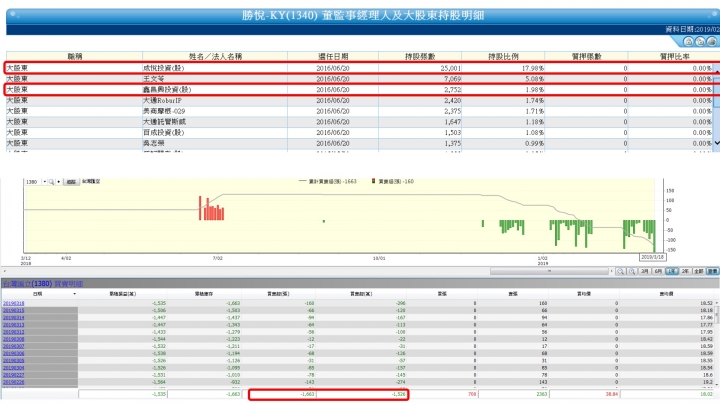Click the third round icon in the top-right toolbar
Image resolution: width=720 pixels, height=405 pixels.
(711, 42)
